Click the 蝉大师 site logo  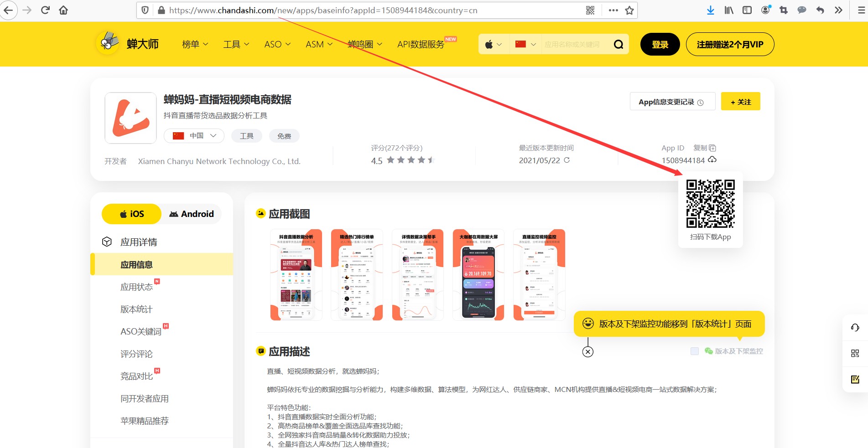[x=128, y=44]
